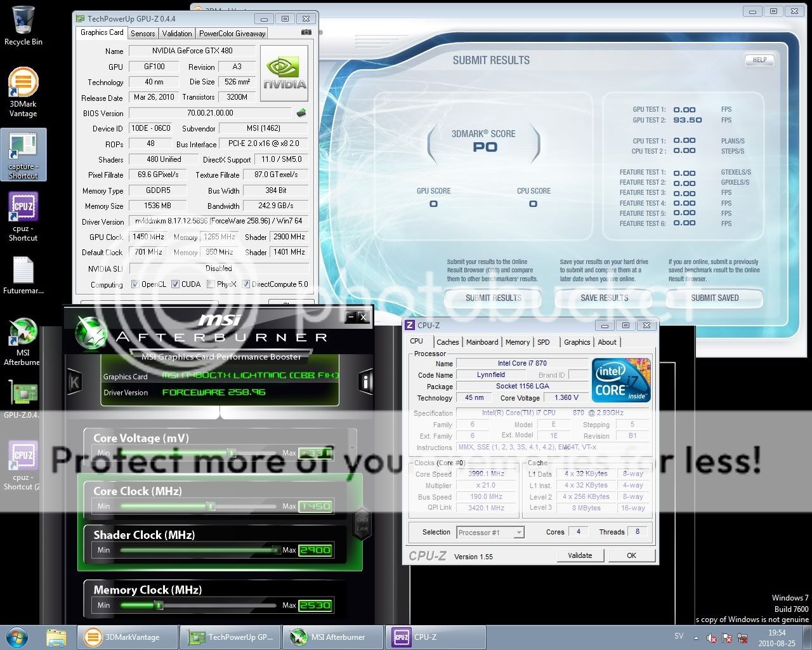This screenshot has width=812, height=650.
Task: Click the Core Voltage slider handle
Action: coord(232,453)
